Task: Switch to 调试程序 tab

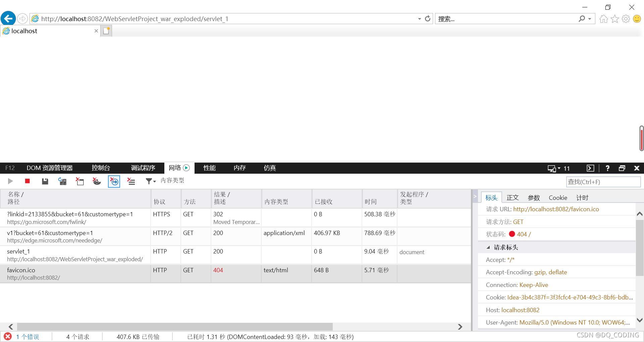Action: (x=143, y=168)
